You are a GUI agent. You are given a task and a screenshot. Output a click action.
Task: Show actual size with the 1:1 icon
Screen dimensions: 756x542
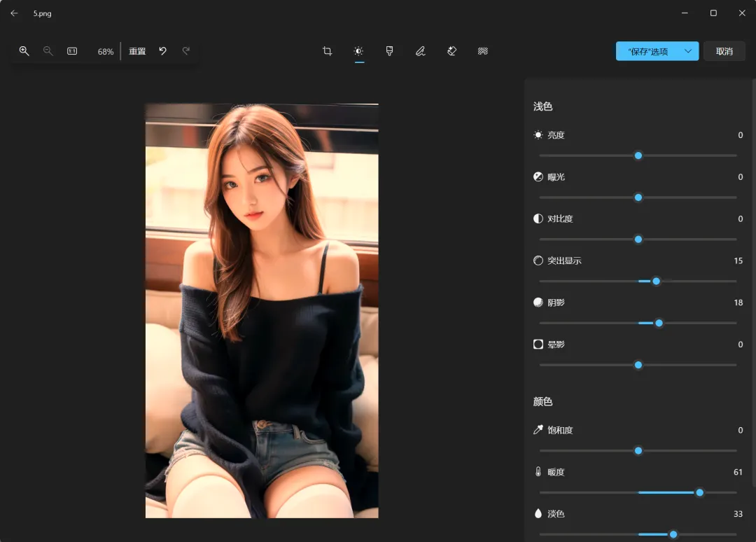72,51
